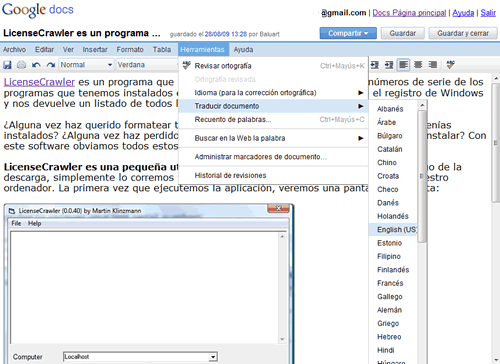Click the Google docs logo

38,10
